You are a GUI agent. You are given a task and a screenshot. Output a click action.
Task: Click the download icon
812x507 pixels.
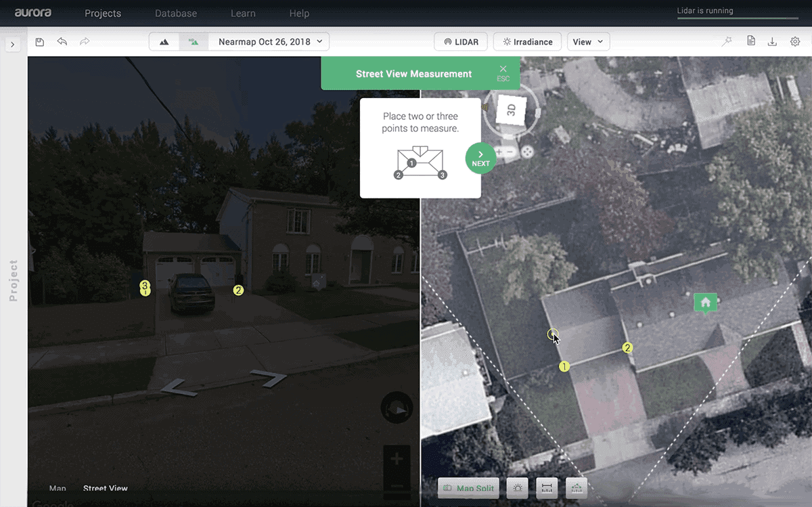(772, 42)
